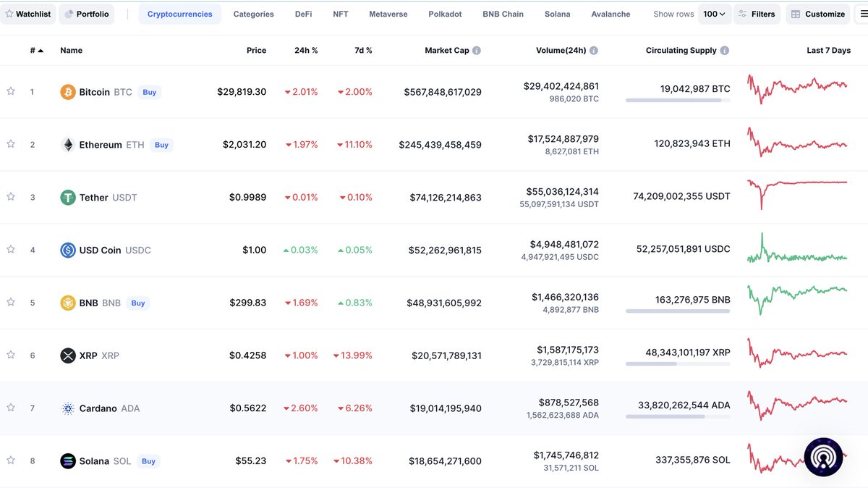Sort by rank using # column header
The width and height of the screenshot is (868, 488).
pyautogui.click(x=36, y=51)
